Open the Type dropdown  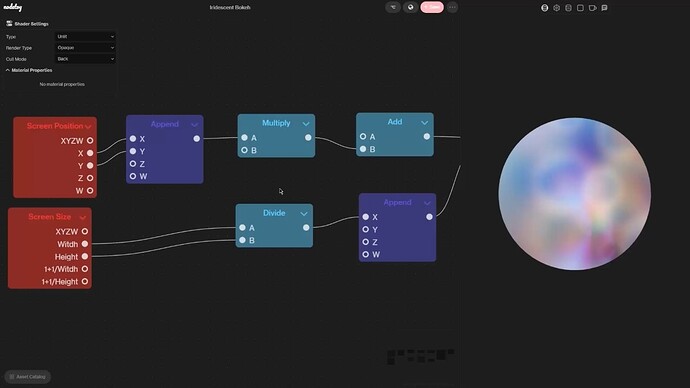click(x=85, y=37)
